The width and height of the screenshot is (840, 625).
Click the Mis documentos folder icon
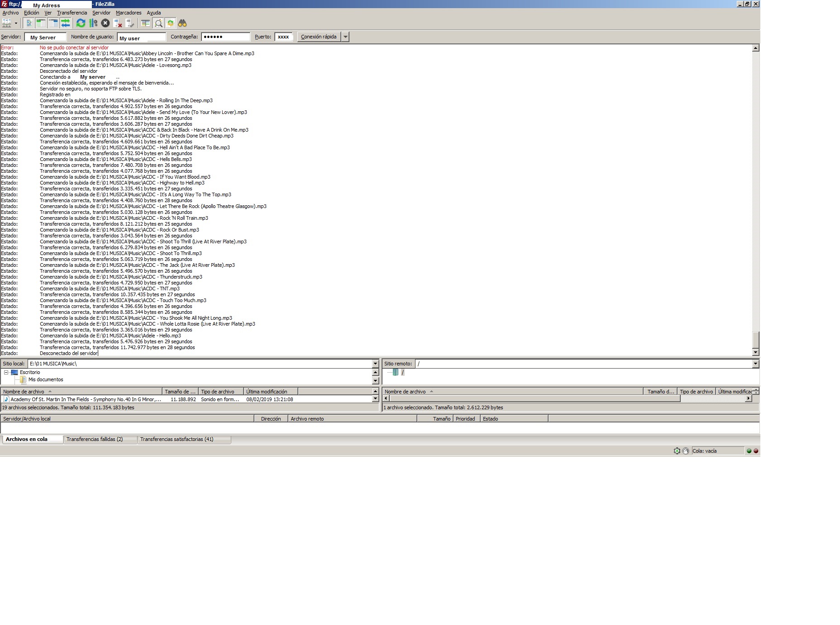tap(23, 380)
